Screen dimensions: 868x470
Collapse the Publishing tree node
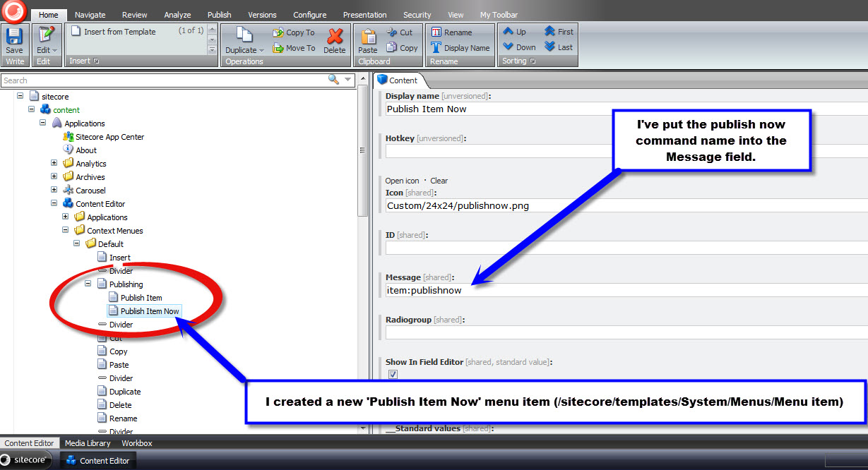[88, 284]
